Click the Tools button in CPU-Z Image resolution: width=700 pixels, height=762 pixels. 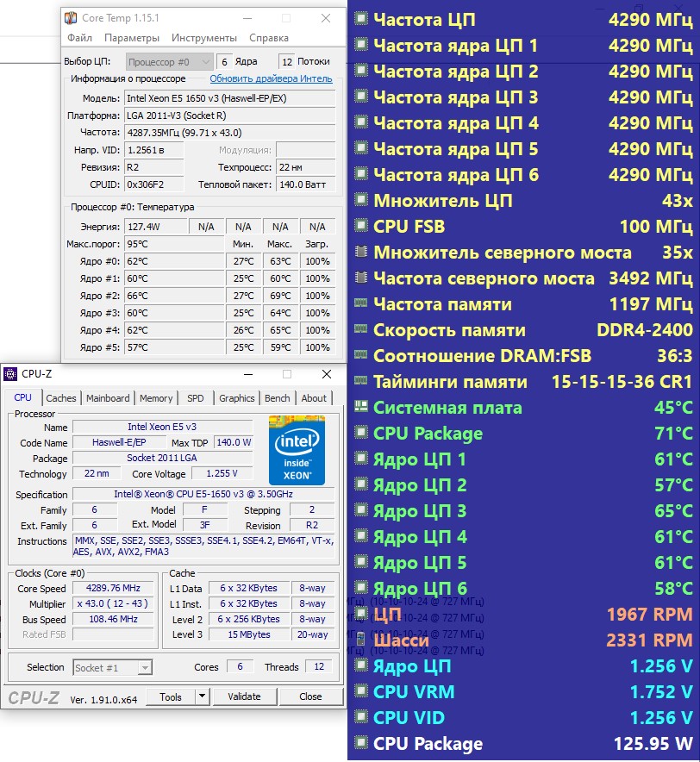tap(171, 696)
